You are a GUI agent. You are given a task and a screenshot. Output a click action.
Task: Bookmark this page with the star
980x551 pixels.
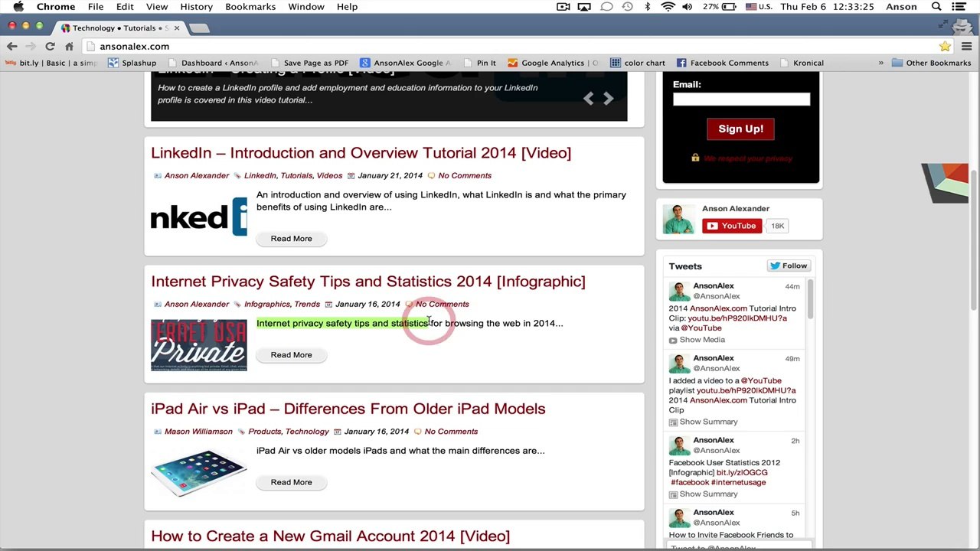pos(945,47)
